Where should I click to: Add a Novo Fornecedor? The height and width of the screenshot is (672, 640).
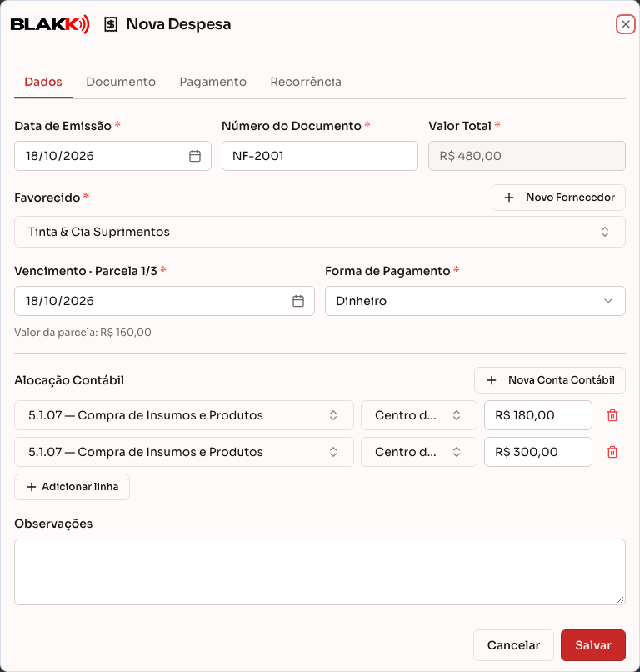558,198
